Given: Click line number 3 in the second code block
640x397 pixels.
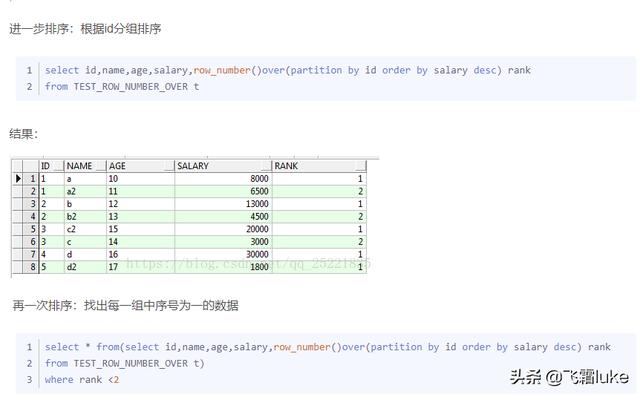Looking at the screenshot, I should [29, 379].
